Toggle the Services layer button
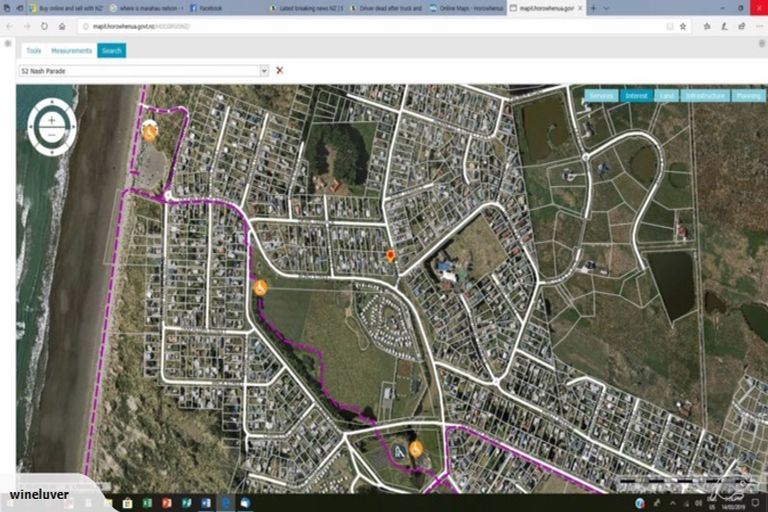This screenshot has width=768, height=512. point(601,96)
